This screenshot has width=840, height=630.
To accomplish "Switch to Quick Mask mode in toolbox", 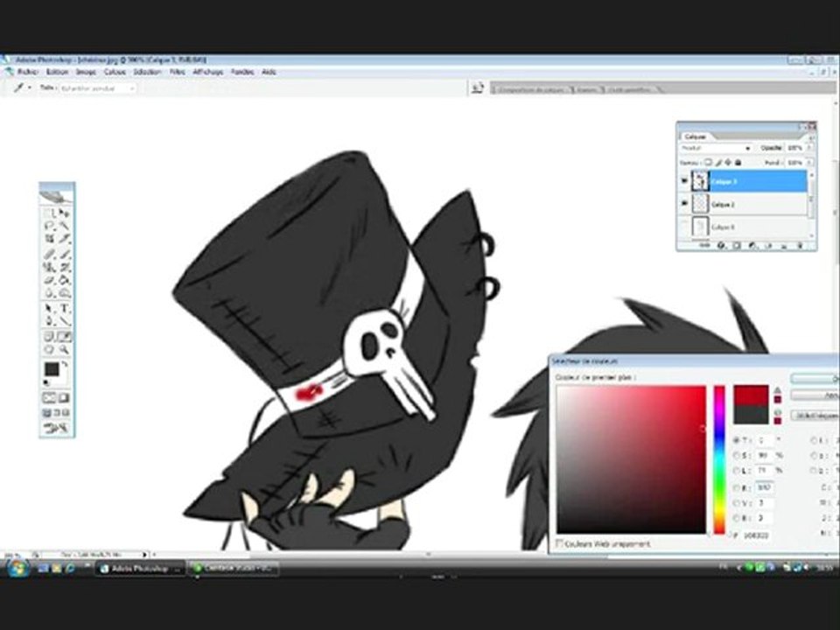I will pyautogui.click(x=64, y=398).
